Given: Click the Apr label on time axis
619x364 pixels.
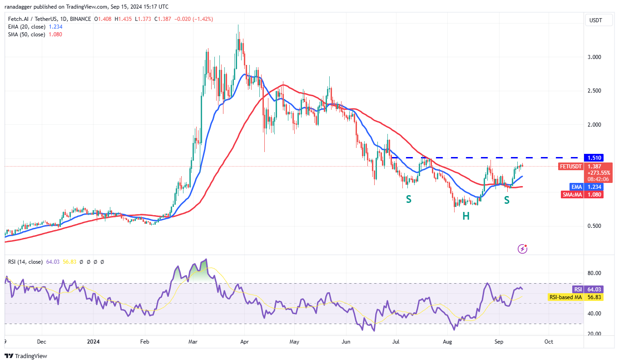Looking at the screenshot, I should pos(244,342).
